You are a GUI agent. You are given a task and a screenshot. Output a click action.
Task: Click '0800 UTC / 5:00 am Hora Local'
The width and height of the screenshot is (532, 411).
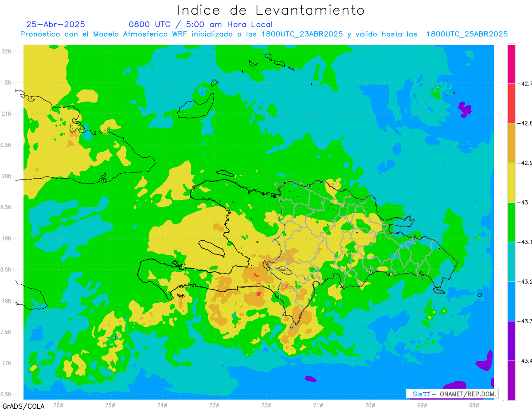[x=200, y=24]
